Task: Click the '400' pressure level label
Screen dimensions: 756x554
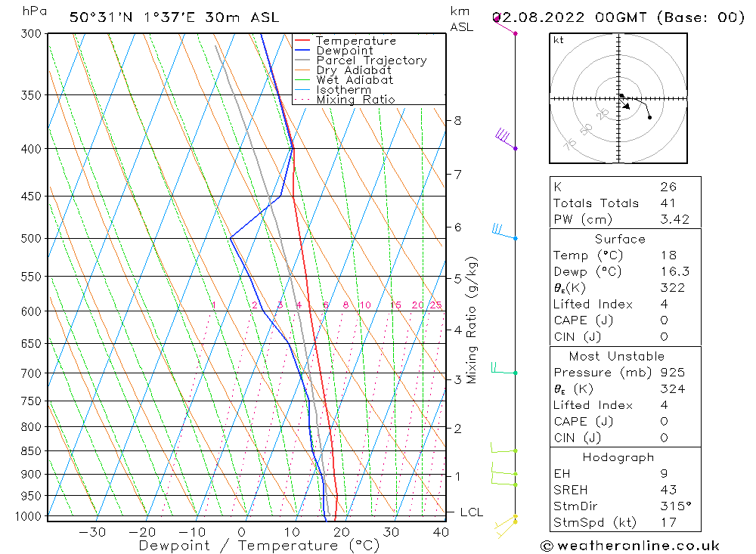Action: tap(31, 149)
